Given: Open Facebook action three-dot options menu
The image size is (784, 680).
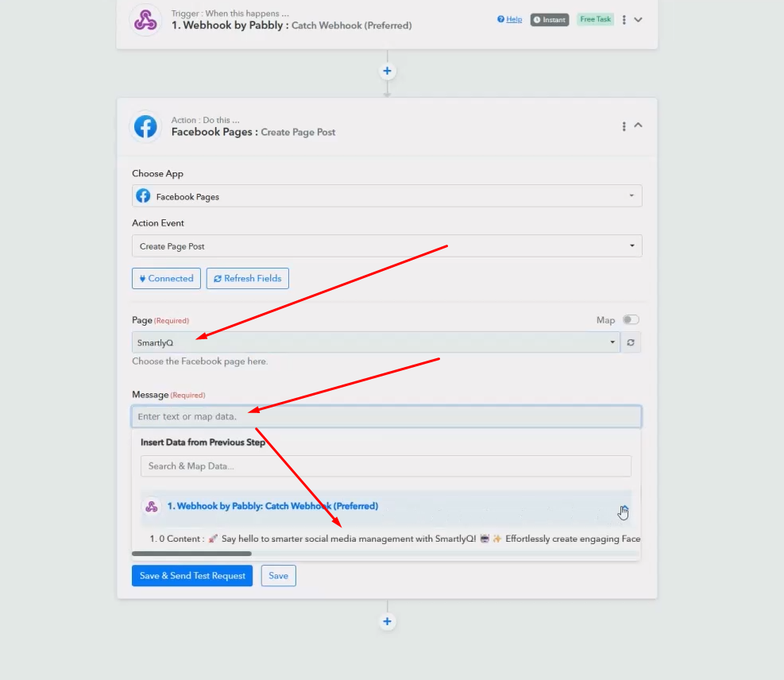Looking at the screenshot, I should click(624, 126).
